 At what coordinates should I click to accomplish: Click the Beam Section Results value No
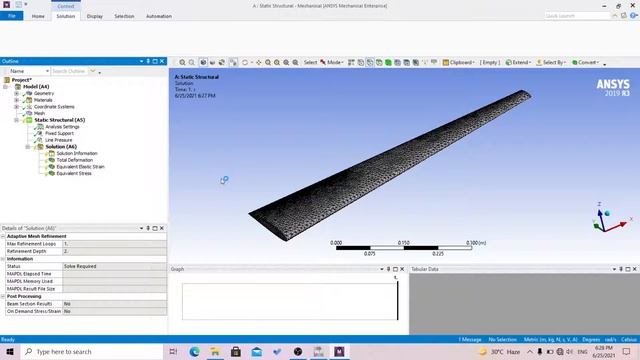pos(114,304)
